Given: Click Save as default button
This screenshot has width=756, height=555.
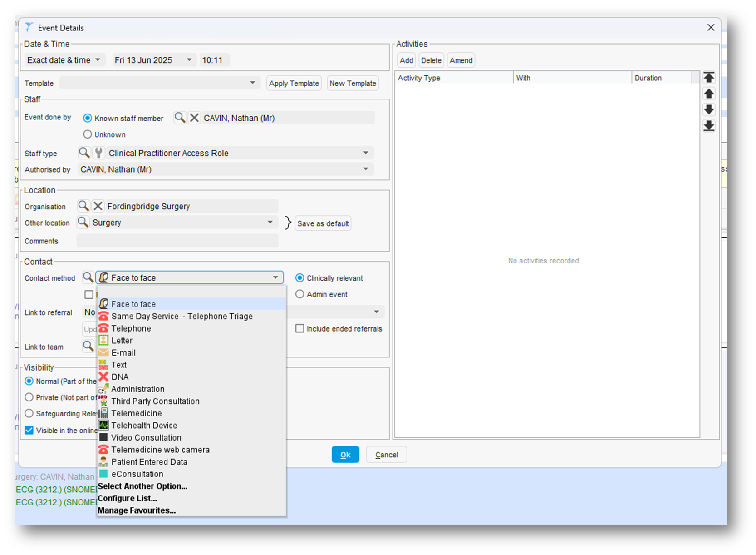Looking at the screenshot, I should tap(323, 223).
